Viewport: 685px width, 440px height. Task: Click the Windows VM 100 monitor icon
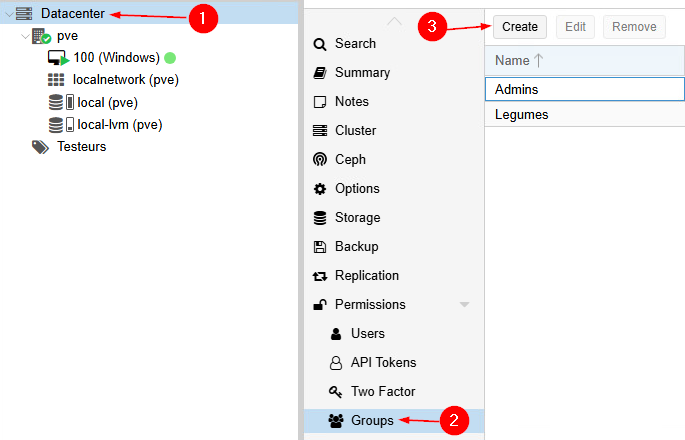[58, 58]
